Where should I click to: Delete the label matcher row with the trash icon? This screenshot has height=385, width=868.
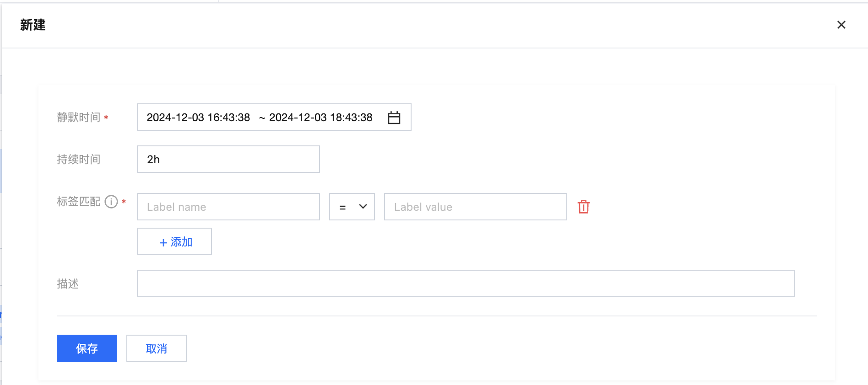(x=584, y=207)
